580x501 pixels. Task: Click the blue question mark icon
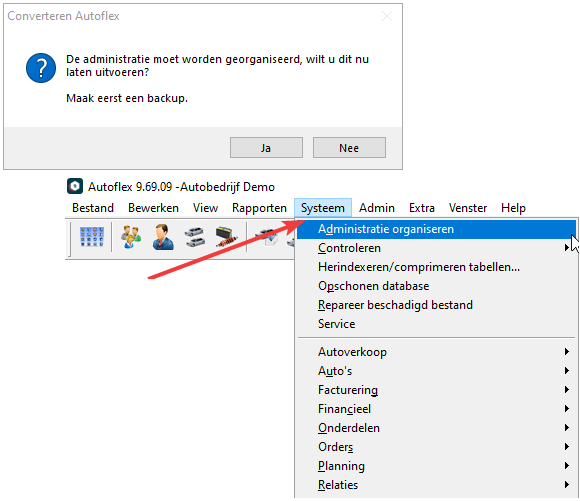click(41, 68)
